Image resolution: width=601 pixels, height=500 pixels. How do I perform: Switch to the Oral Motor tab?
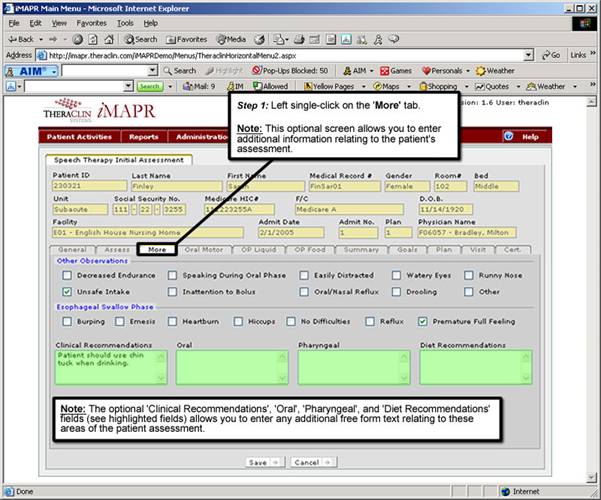pos(204,250)
